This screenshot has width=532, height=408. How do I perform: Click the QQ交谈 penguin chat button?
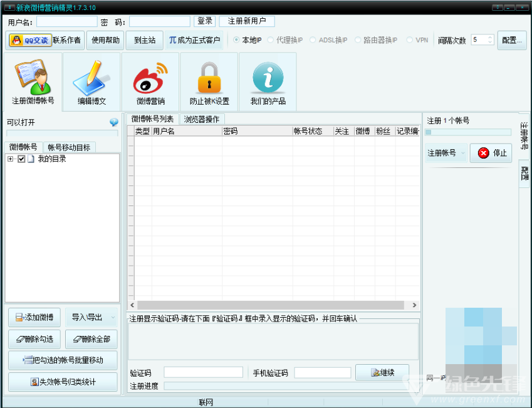[31, 40]
